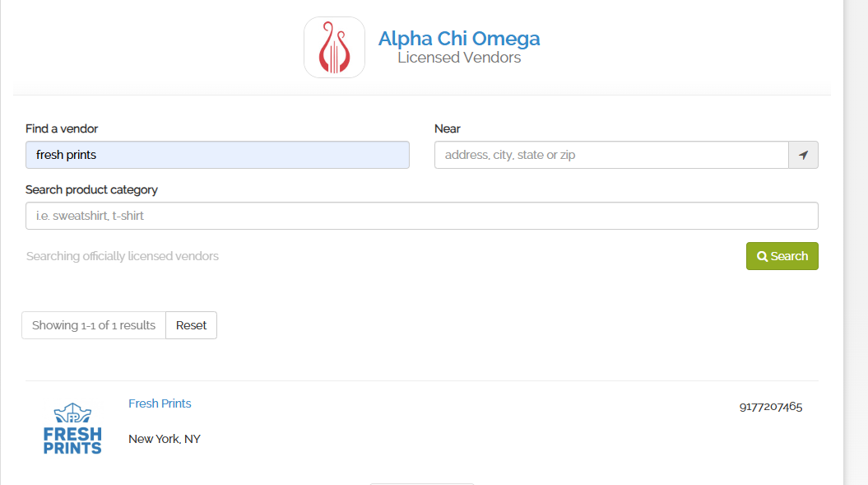Viewport: 868px width, 485px height.
Task: Click the phone number 9177207465
Action: 770,407
